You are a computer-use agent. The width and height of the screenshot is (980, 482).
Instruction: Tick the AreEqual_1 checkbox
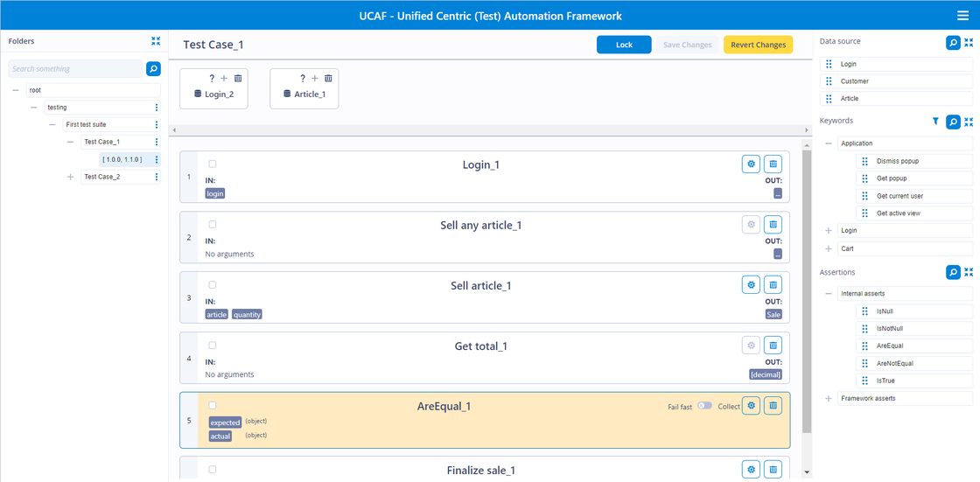pos(213,405)
